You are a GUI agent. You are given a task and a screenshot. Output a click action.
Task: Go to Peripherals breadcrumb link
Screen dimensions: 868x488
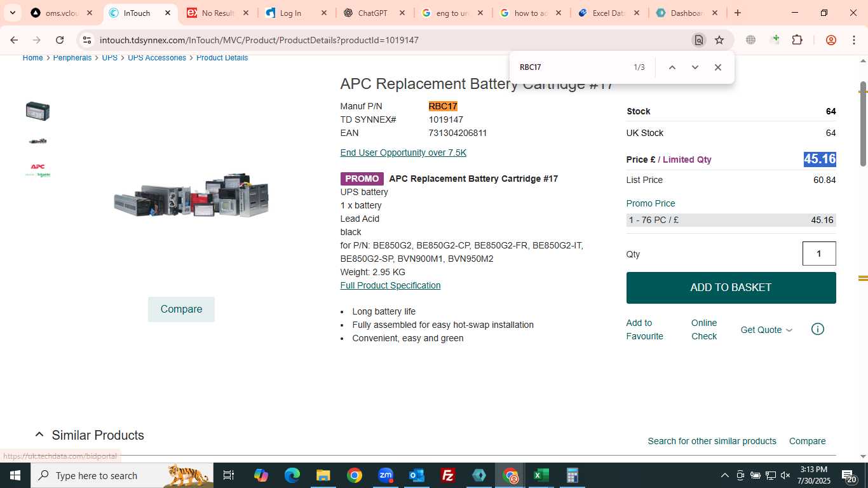(x=72, y=58)
